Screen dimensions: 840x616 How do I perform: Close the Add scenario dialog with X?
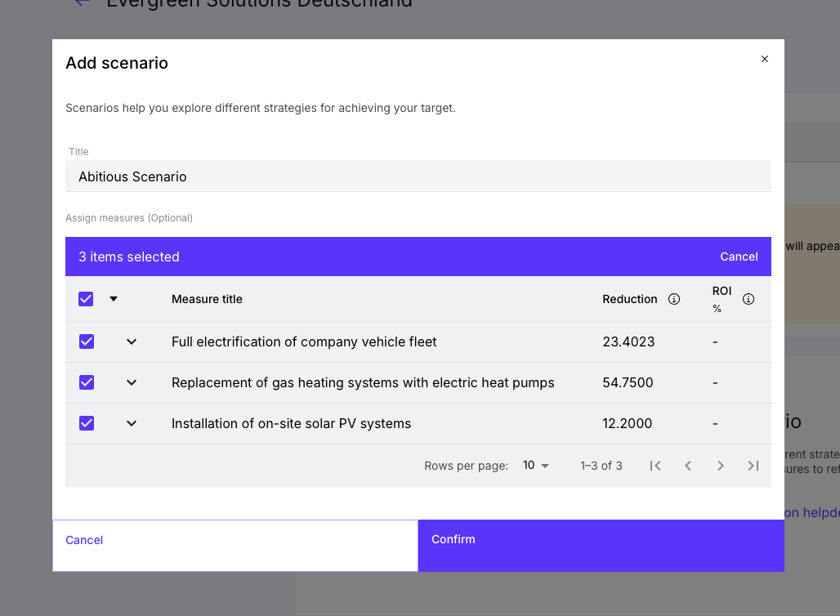765,59
